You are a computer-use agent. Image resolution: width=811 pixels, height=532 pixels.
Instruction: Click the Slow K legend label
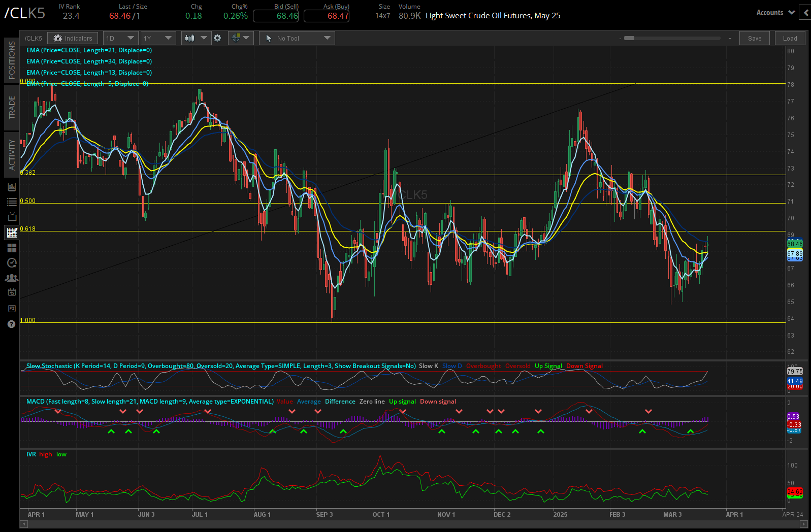tap(428, 366)
